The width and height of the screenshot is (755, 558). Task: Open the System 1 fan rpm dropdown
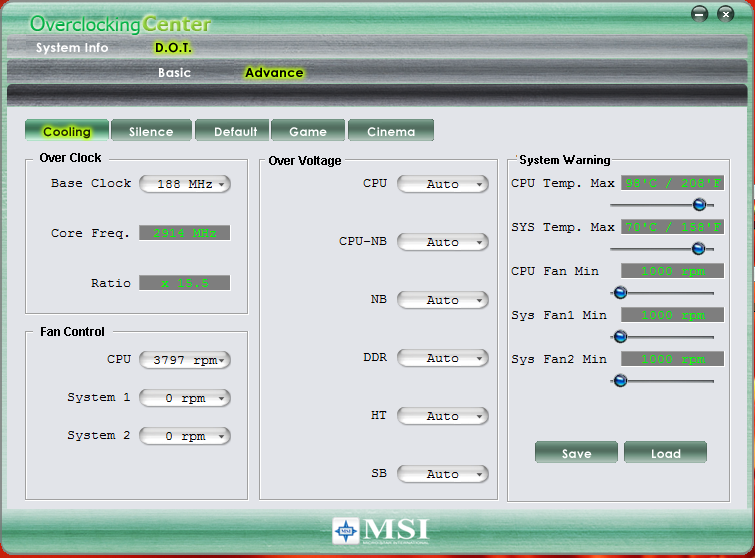coord(185,398)
